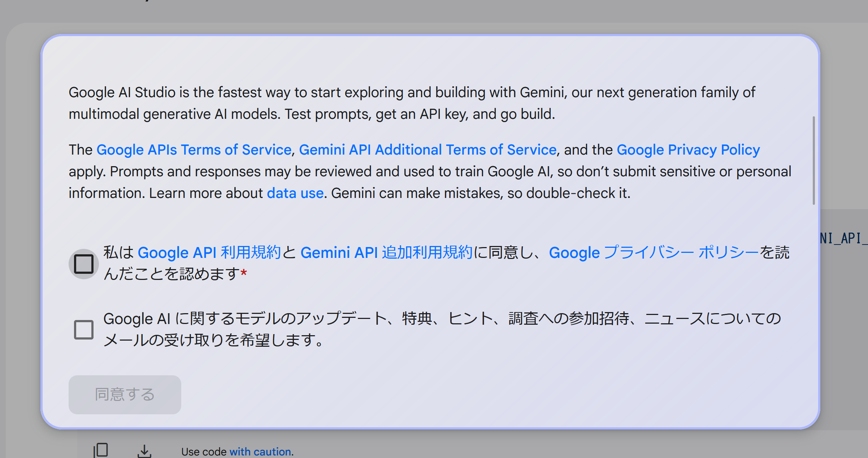Open Gemini API Additional Terms of Service link
Screen dimensions: 868x458
click(428, 150)
